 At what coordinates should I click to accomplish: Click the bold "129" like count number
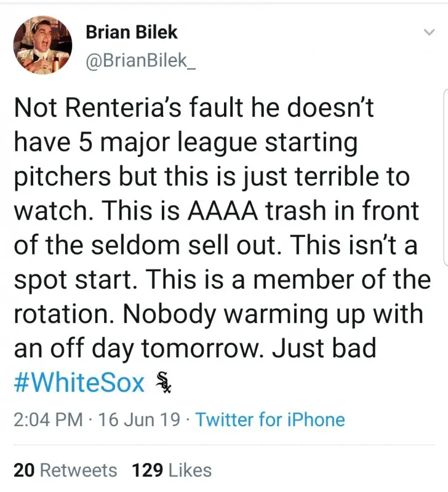[x=147, y=470]
